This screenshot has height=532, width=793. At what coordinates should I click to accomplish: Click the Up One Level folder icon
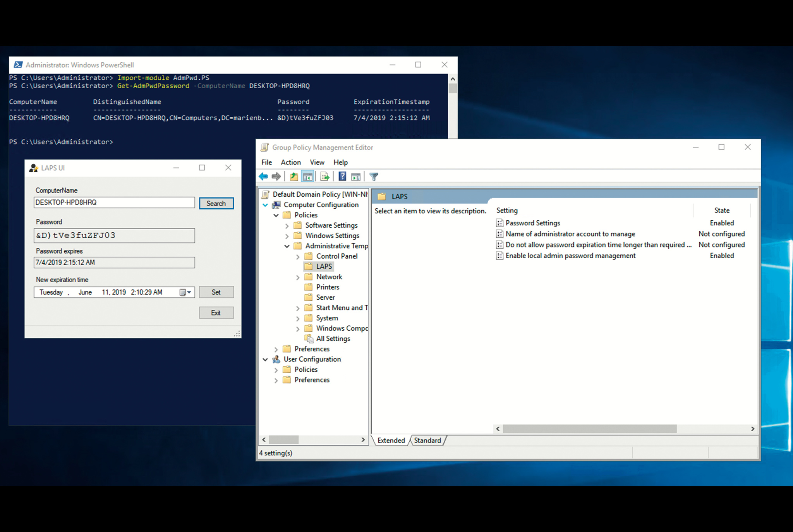pos(294,177)
